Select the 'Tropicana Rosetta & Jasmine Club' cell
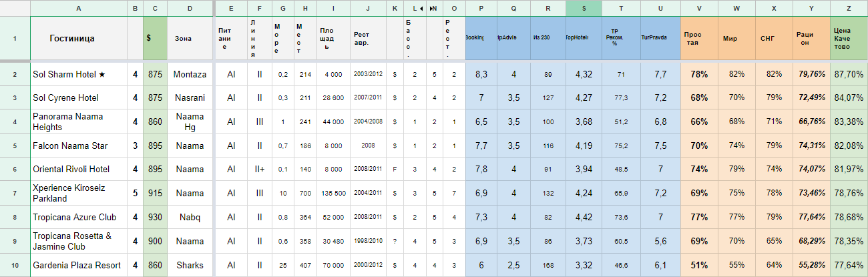 (x=79, y=241)
